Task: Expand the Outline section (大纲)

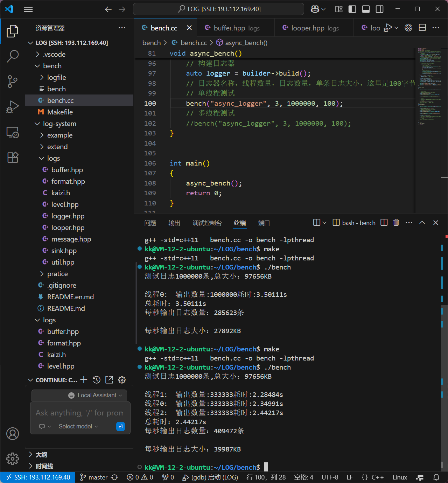Action: (x=79, y=455)
